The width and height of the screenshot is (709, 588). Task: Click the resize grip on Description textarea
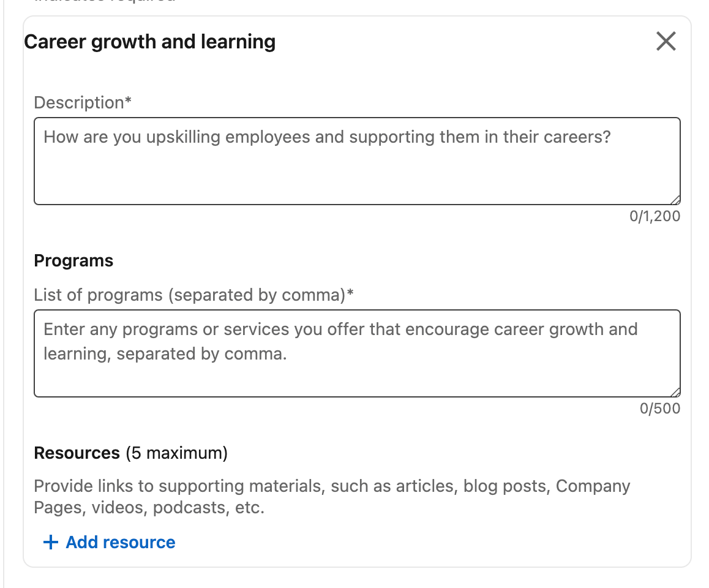click(x=675, y=199)
